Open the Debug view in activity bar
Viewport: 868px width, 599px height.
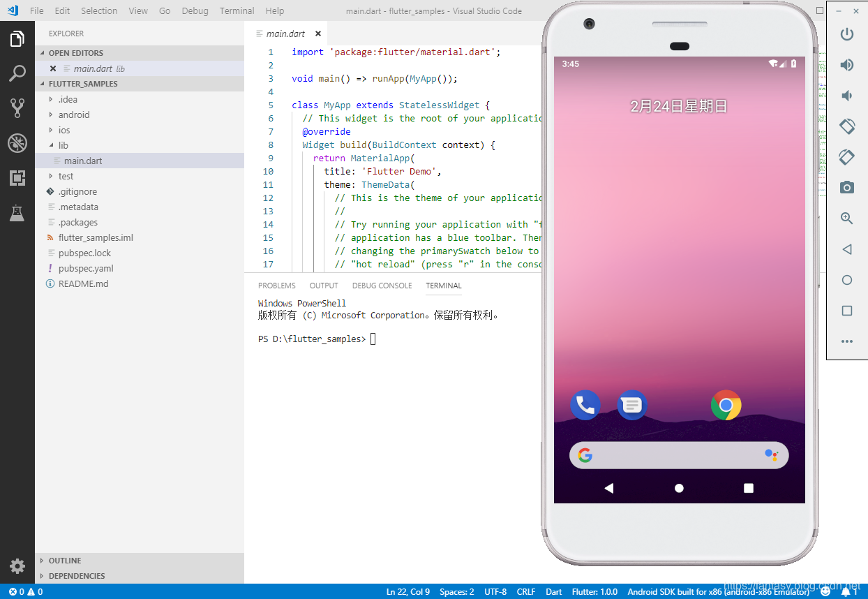[x=17, y=143]
